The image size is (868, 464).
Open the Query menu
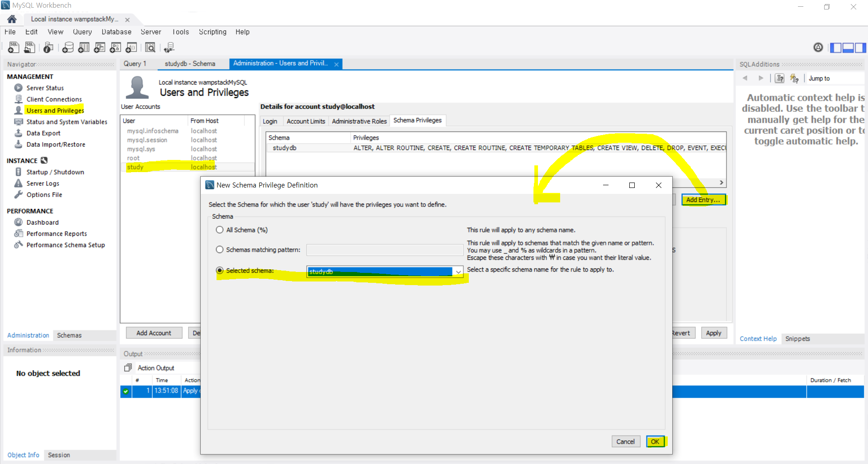(x=82, y=32)
